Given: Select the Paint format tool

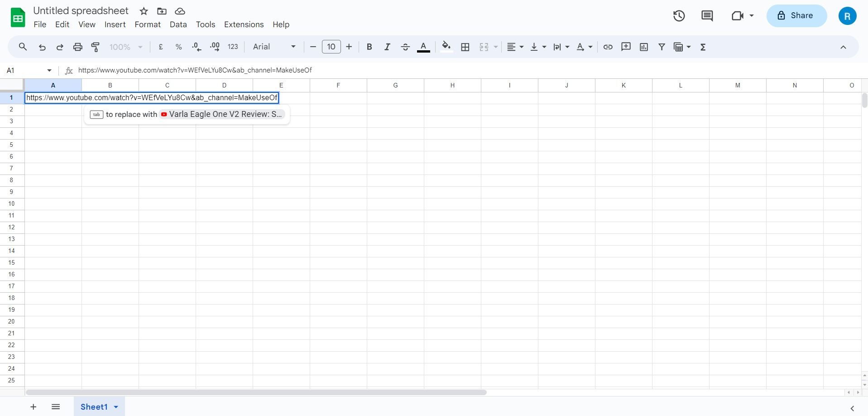Looking at the screenshot, I should [x=95, y=47].
